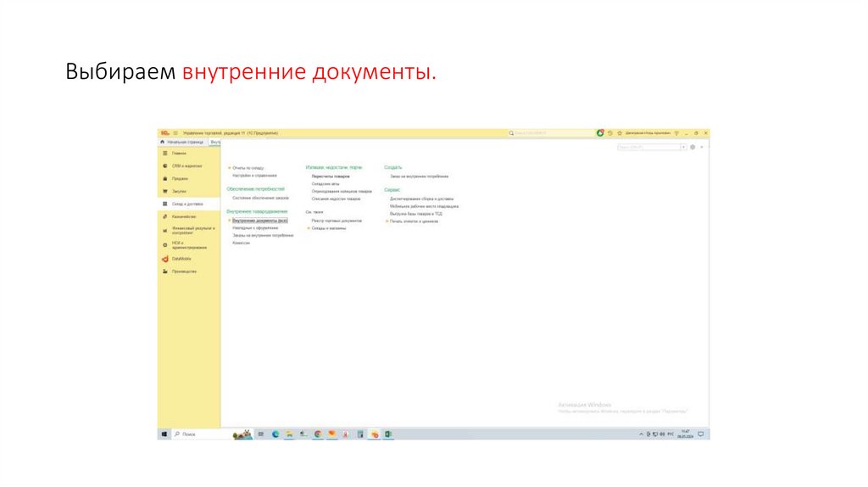The width and height of the screenshot is (868, 487).
Task: Open Оприходования излишков товаров link
Action: point(342,191)
